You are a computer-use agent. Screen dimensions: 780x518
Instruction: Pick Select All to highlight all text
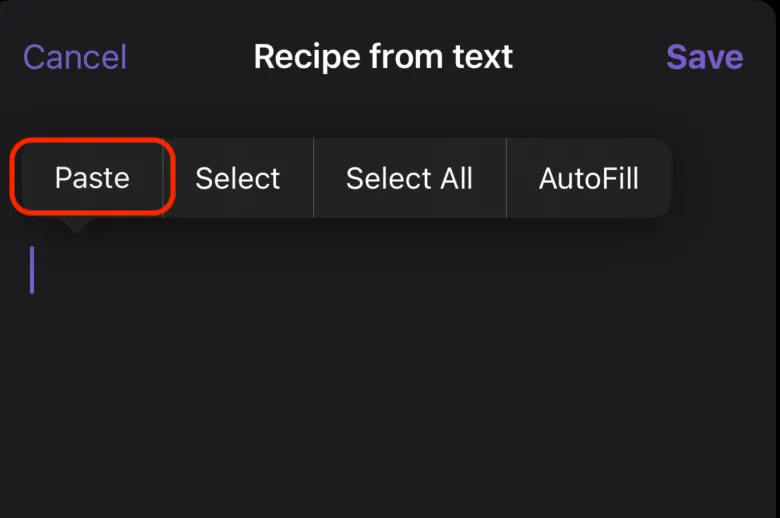pos(409,178)
